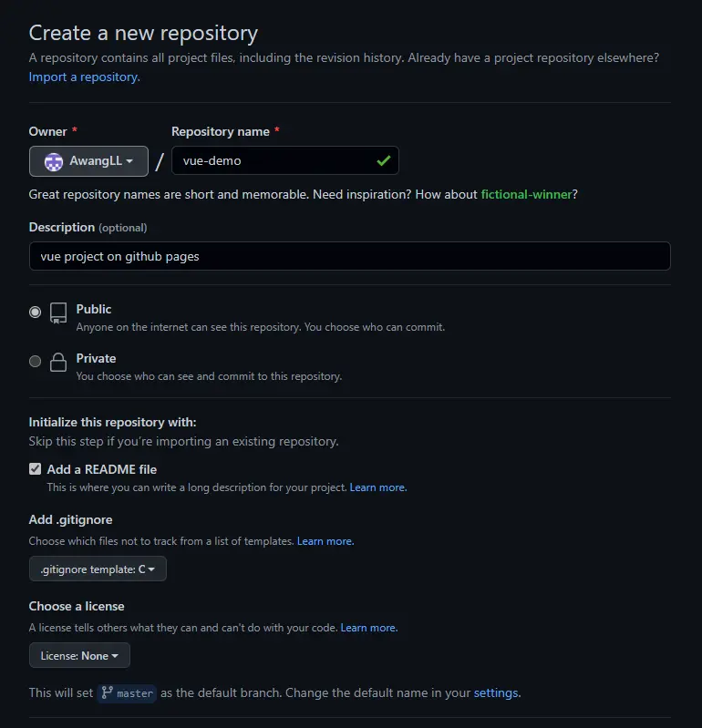Expand the .gitignore template dropdown

click(x=98, y=569)
